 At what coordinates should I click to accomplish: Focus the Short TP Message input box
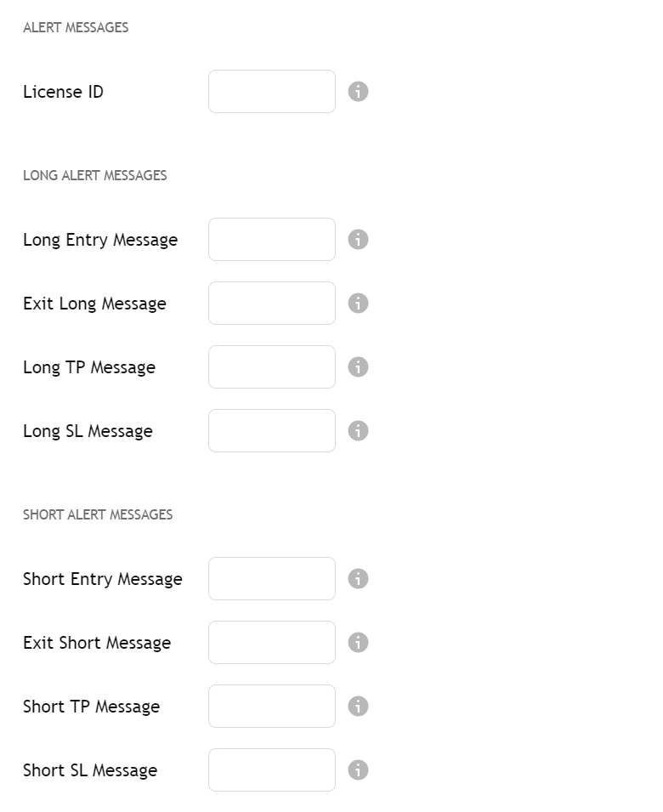tap(271, 706)
